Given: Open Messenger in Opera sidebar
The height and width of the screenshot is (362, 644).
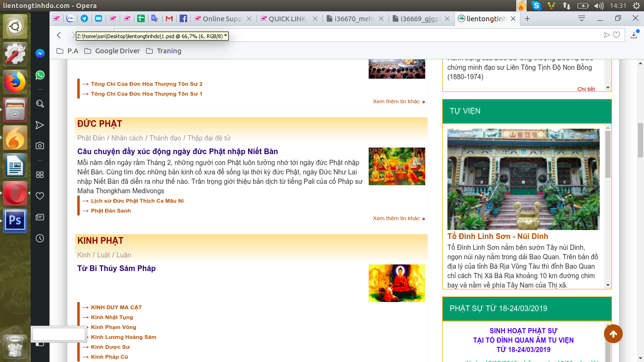Looking at the screenshot, I should click(x=40, y=54).
